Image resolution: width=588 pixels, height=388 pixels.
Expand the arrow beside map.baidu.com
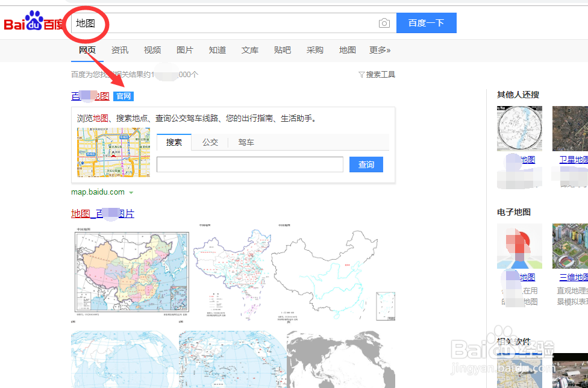(131, 193)
